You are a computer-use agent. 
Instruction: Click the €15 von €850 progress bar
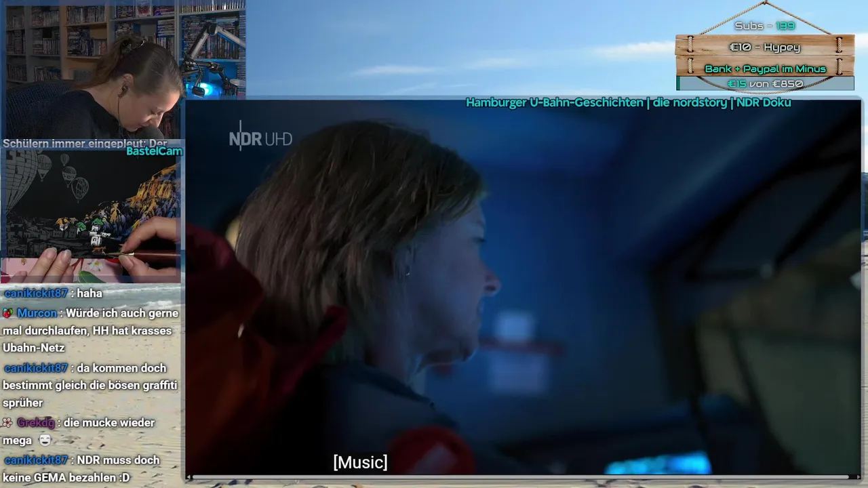point(765,84)
